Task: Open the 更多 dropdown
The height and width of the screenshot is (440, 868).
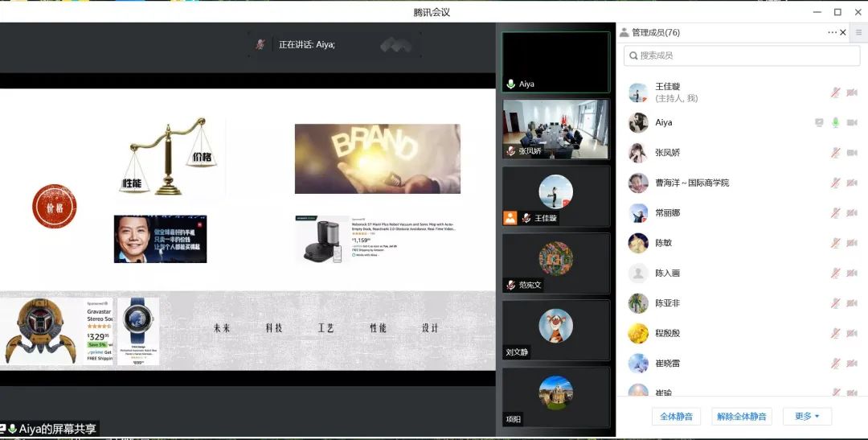Action: click(x=807, y=416)
